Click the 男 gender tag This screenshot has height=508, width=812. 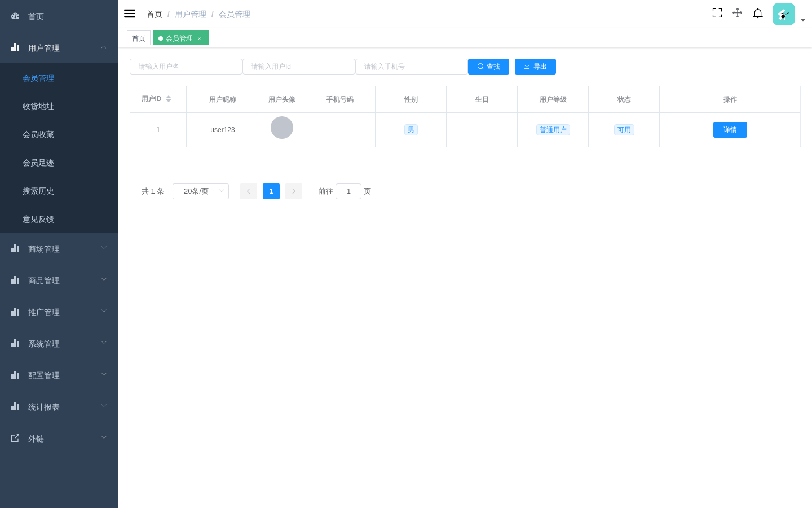(411, 130)
